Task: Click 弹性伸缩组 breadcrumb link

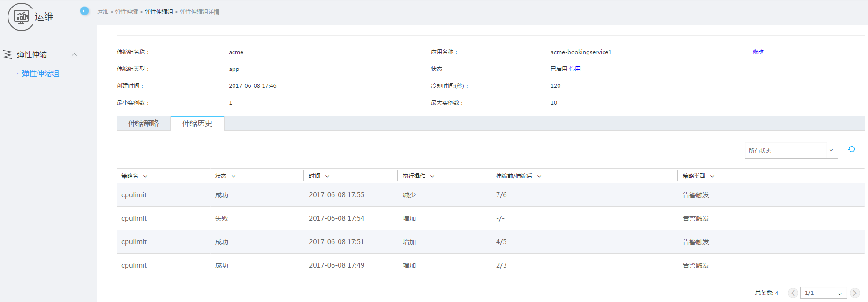Action: pyautogui.click(x=159, y=12)
